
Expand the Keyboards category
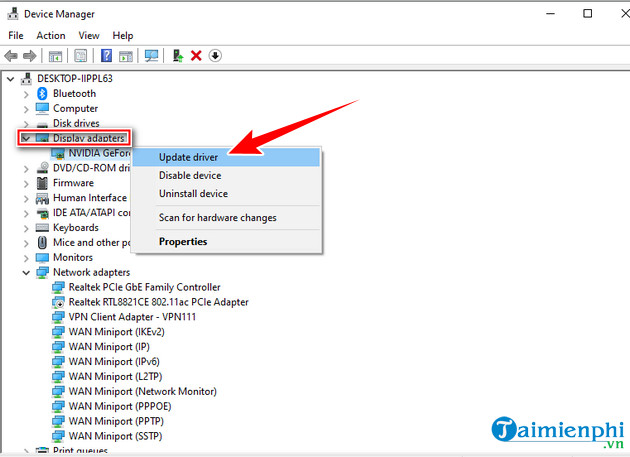26,228
